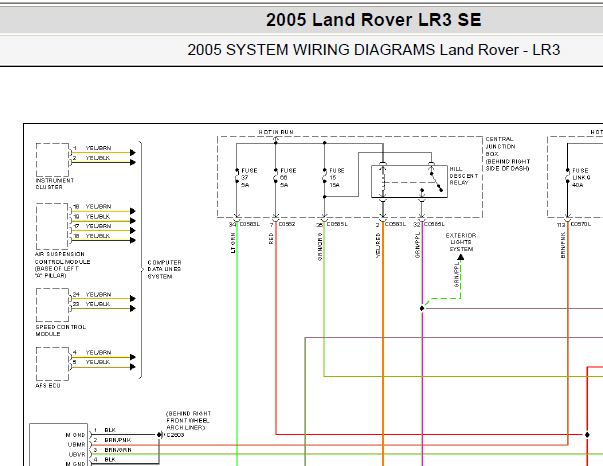Click the "HOT IN RUN" label above fuse 66
Viewport: 603px width, 466px height.
tap(276, 132)
